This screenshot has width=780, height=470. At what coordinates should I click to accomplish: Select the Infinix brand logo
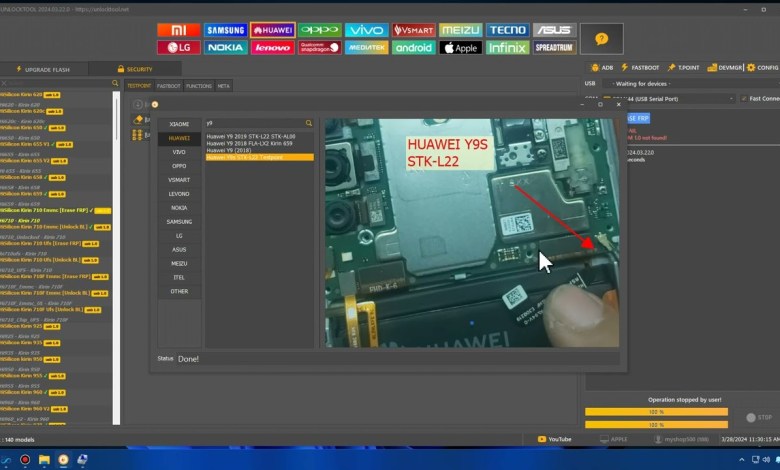(x=507, y=47)
